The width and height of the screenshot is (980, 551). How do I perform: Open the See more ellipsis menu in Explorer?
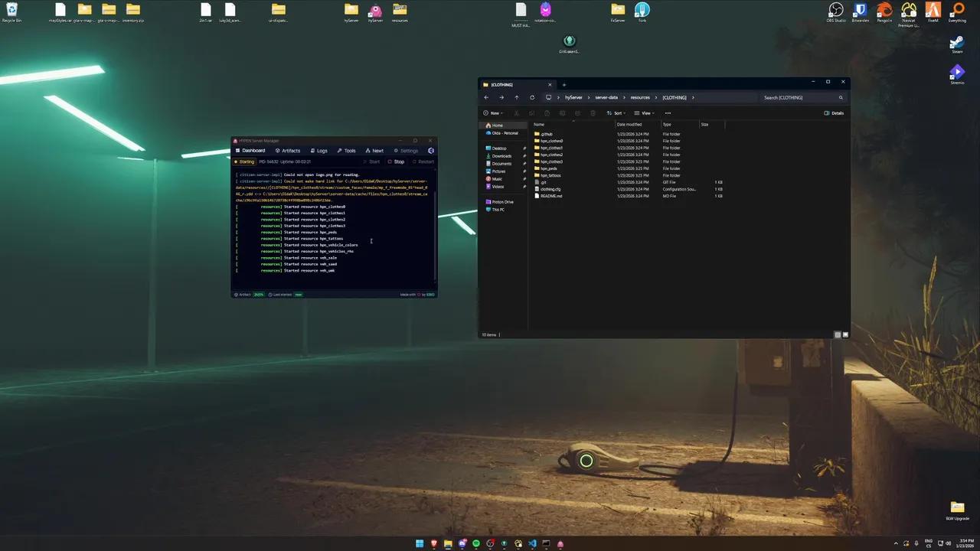tap(668, 113)
